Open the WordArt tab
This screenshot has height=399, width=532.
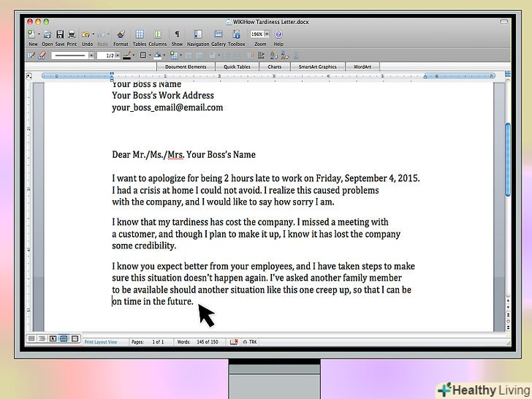[362, 66]
